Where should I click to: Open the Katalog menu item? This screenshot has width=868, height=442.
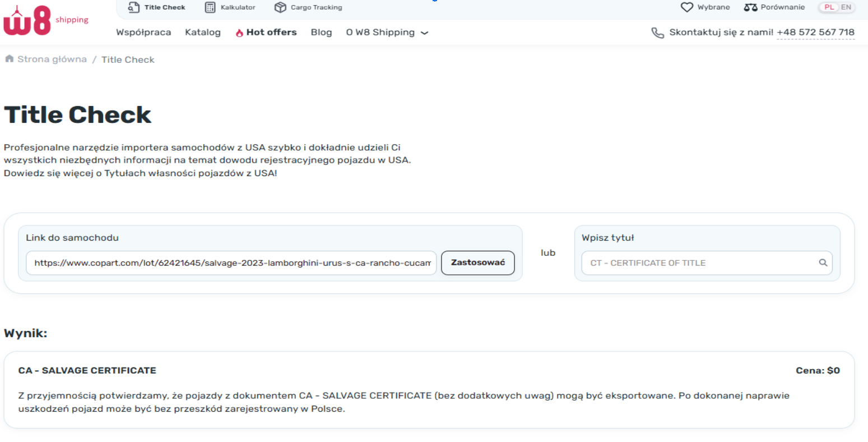[203, 33]
